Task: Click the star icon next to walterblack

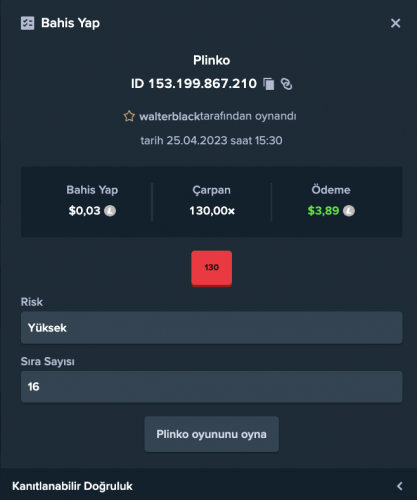Action: click(129, 116)
